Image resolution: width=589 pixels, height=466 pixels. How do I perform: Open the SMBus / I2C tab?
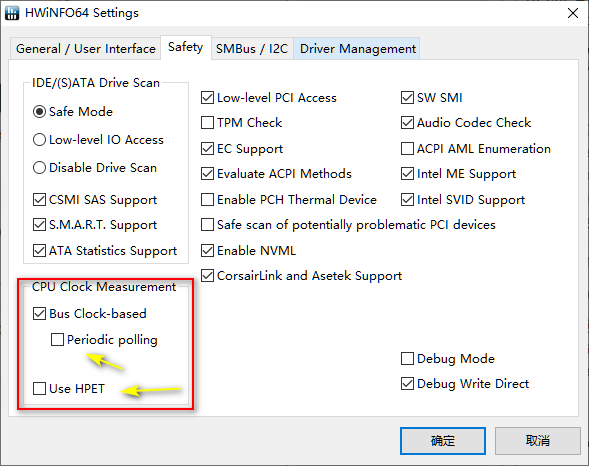click(x=252, y=49)
